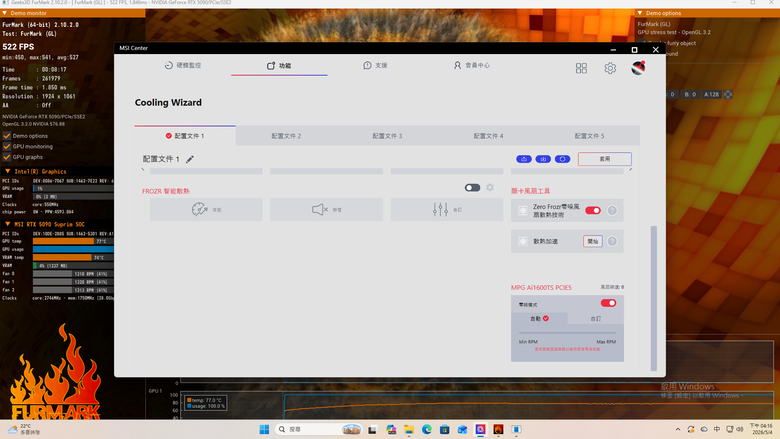This screenshot has width=780, height=439.
Task: Click the 套用 apply button
Action: (x=604, y=159)
